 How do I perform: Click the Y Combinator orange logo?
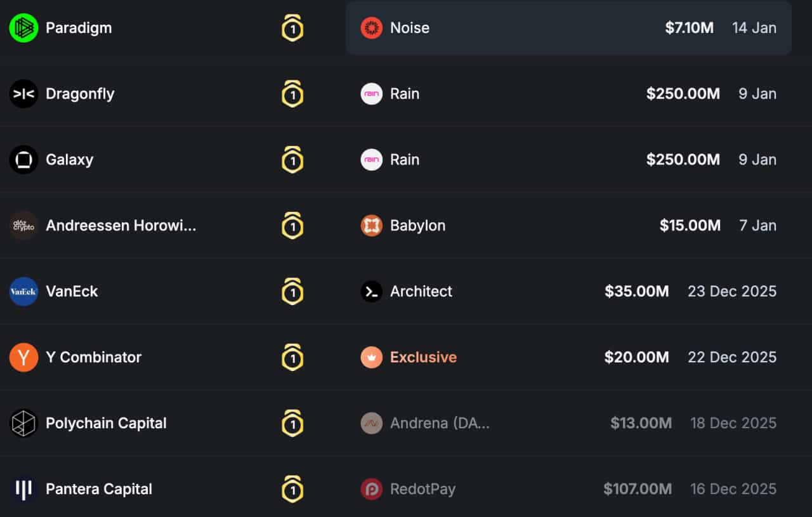23,358
